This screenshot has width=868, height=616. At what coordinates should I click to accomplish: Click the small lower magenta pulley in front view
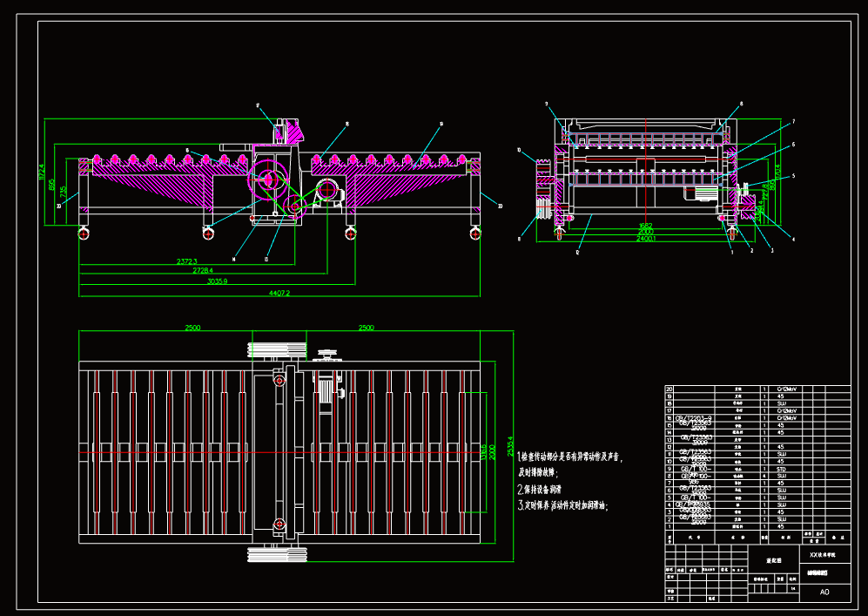click(294, 207)
